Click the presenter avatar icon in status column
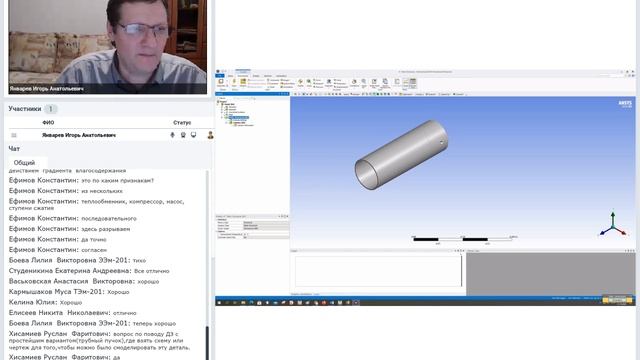The width and height of the screenshot is (640, 360). pos(210,135)
